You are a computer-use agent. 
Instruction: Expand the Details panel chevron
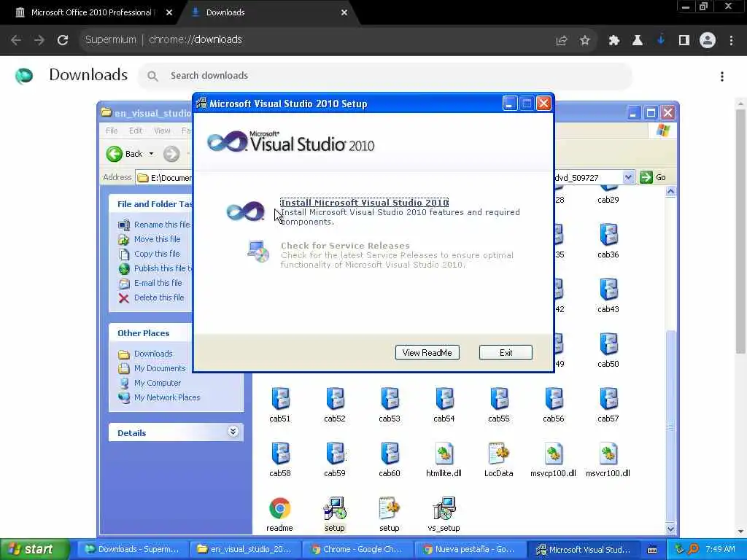[x=233, y=432]
